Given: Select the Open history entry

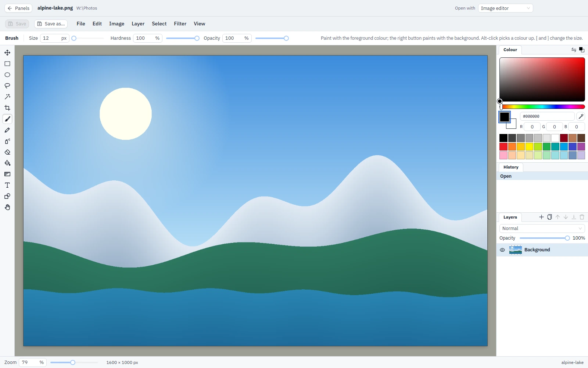Looking at the screenshot, I should [542, 176].
